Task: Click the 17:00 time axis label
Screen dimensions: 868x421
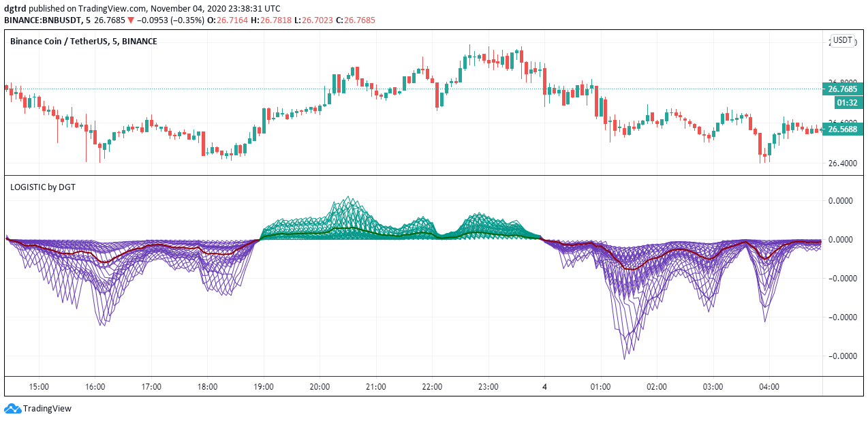Action: pos(151,386)
